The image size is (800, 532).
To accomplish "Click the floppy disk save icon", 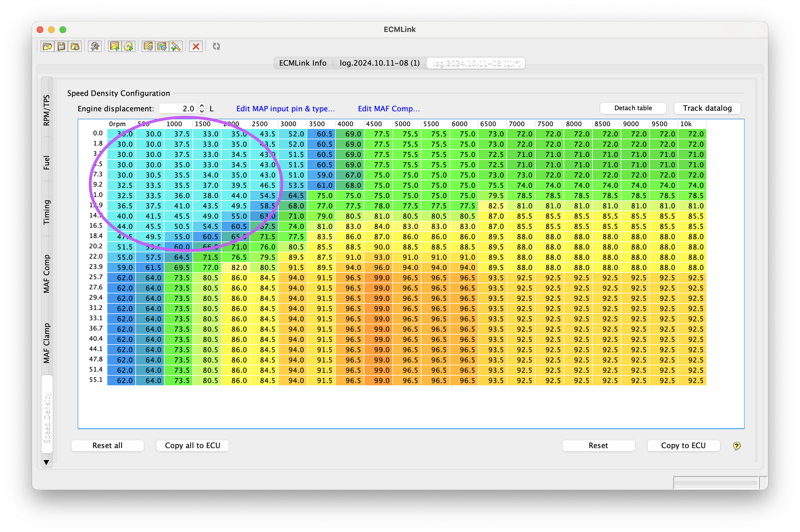I will coord(61,46).
